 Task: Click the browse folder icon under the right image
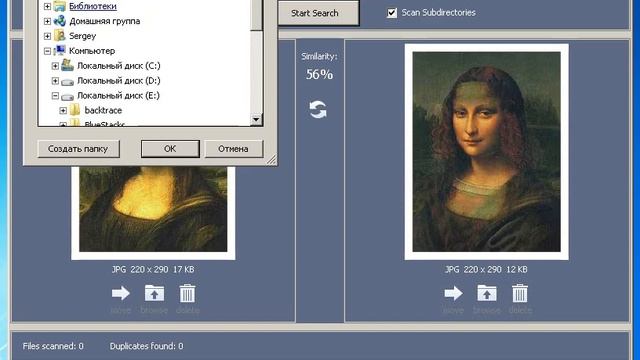click(487, 293)
